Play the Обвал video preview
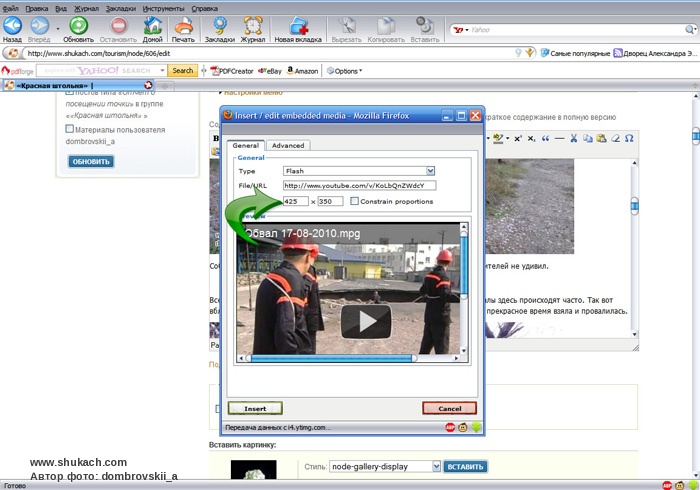The height and width of the screenshot is (490, 700). (x=366, y=321)
